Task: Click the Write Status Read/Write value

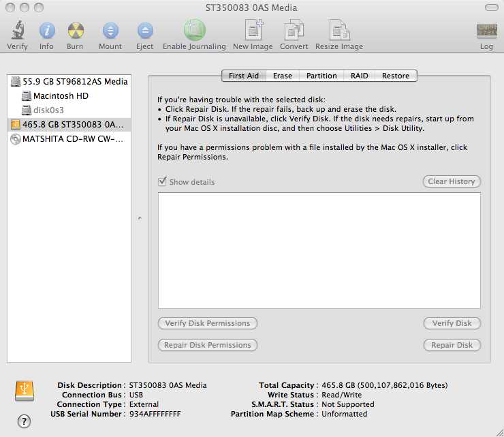Action: coord(342,395)
